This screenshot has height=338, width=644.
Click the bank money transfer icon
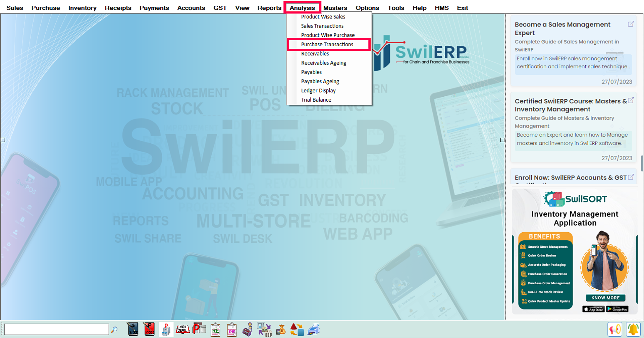click(x=264, y=329)
